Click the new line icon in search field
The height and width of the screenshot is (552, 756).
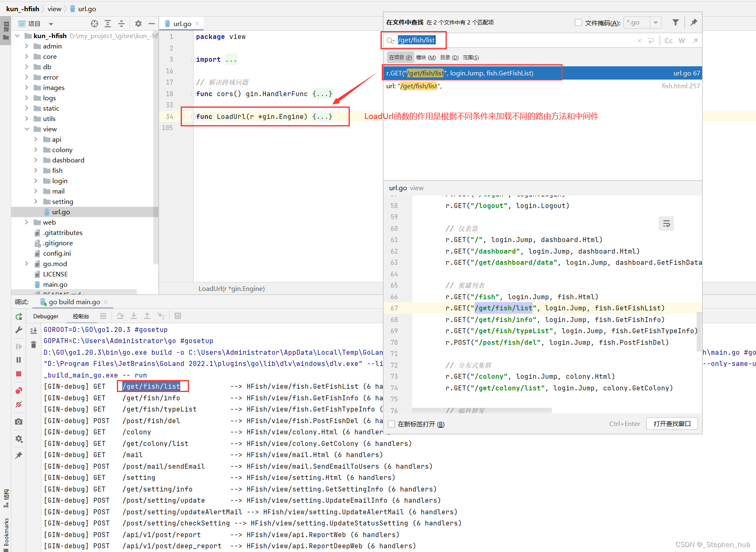click(651, 41)
